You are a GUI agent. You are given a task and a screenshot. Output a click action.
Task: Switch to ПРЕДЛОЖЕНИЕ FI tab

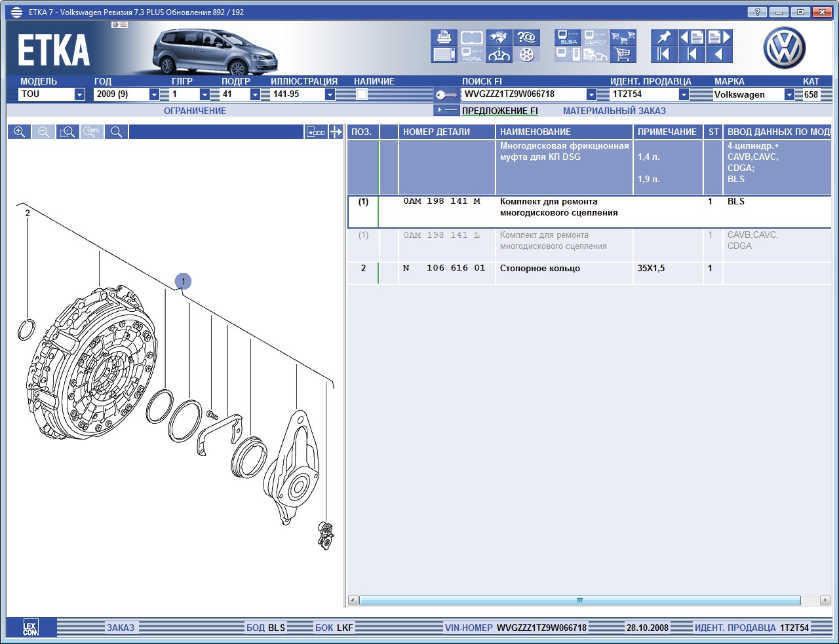point(500,111)
